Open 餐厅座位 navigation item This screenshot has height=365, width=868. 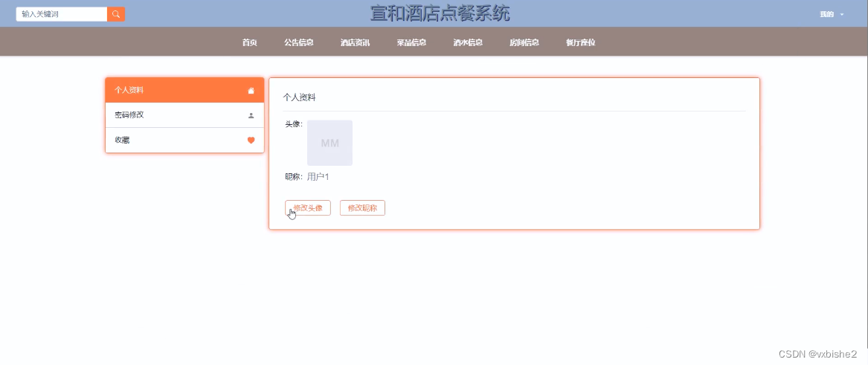tap(581, 42)
